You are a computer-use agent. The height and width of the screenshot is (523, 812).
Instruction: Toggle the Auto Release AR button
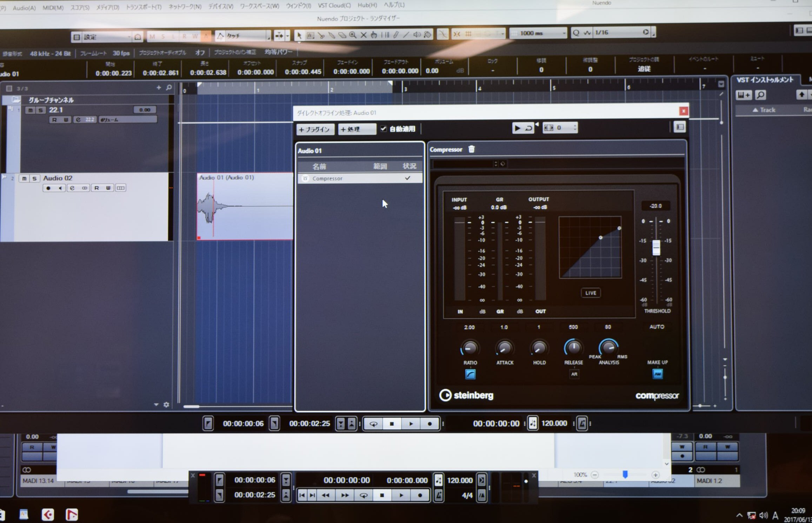click(574, 374)
